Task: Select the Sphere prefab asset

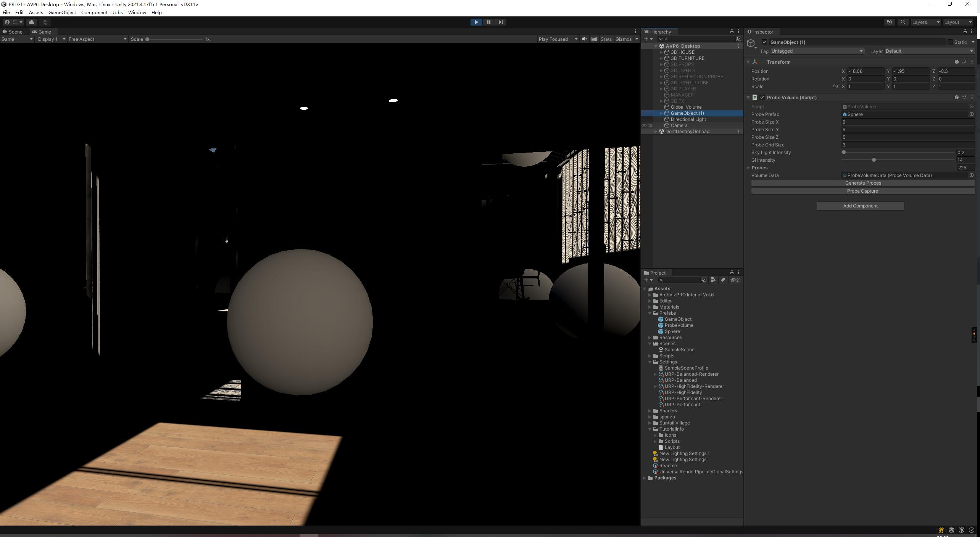Action: pos(672,331)
